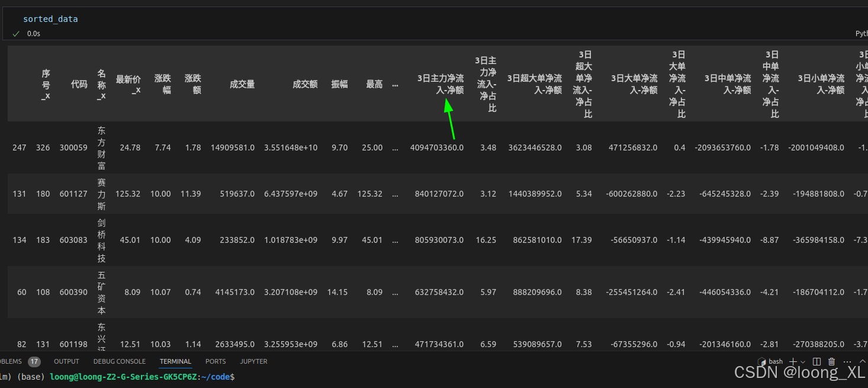
Task: Click the row index 134 cell
Action: pyautogui.click(x=20, y=240)
